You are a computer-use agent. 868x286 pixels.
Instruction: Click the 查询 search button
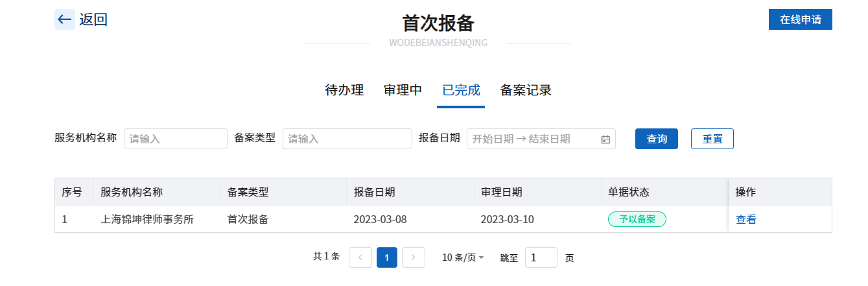pos(657,139)
